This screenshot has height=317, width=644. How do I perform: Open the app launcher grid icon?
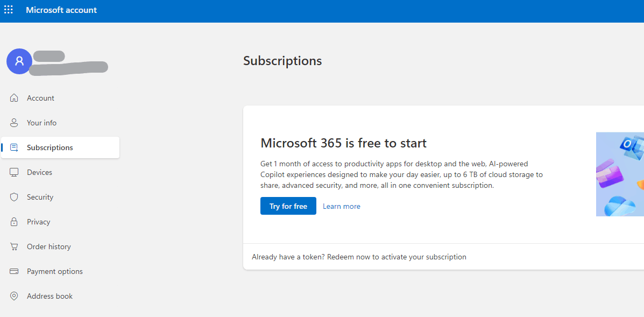pyautogui.click(x=9, y=9)
